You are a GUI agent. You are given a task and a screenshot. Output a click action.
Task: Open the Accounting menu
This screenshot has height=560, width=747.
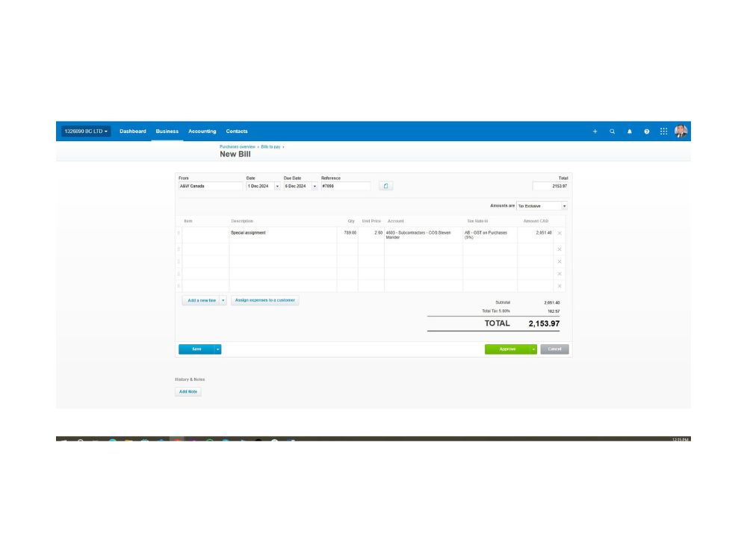[202, 131]
